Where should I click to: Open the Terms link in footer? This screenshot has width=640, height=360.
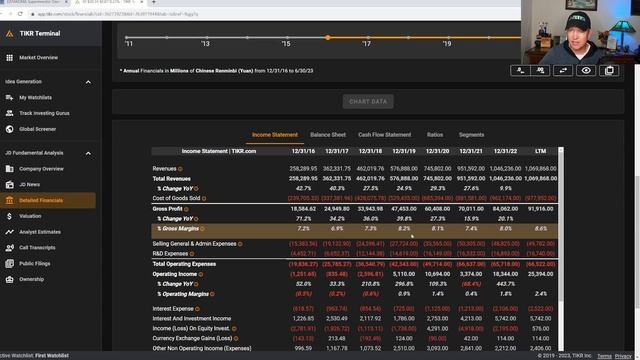pyautogui.click(x=604, y=356)
